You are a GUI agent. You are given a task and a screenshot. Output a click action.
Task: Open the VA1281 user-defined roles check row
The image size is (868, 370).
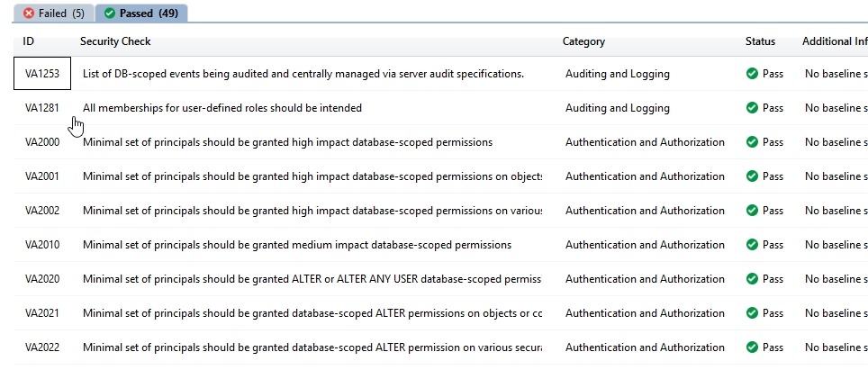pyautogui.click(x=222, y=108)
